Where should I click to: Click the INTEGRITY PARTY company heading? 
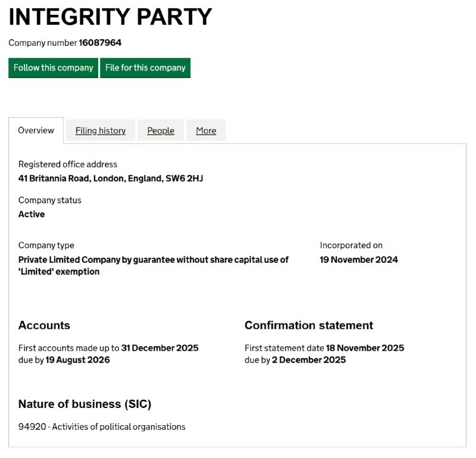coord(111,17)
